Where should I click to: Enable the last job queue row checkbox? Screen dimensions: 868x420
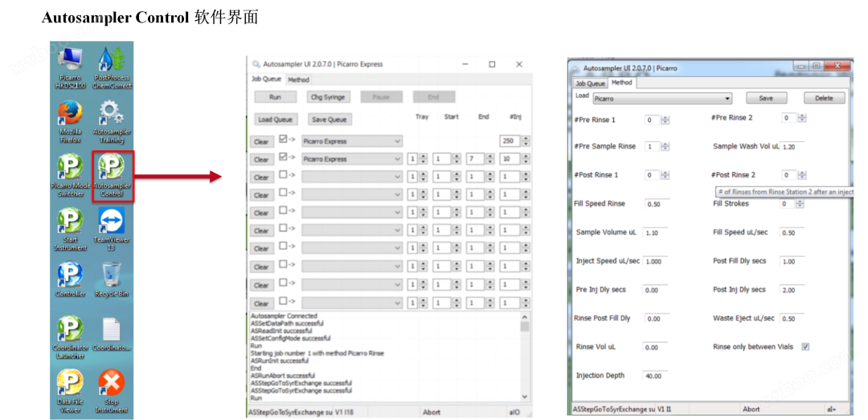(x=284, y=301)
